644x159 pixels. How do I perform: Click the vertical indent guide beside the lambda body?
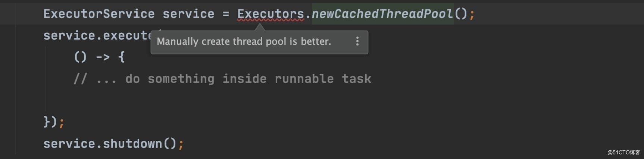(45, 79)
